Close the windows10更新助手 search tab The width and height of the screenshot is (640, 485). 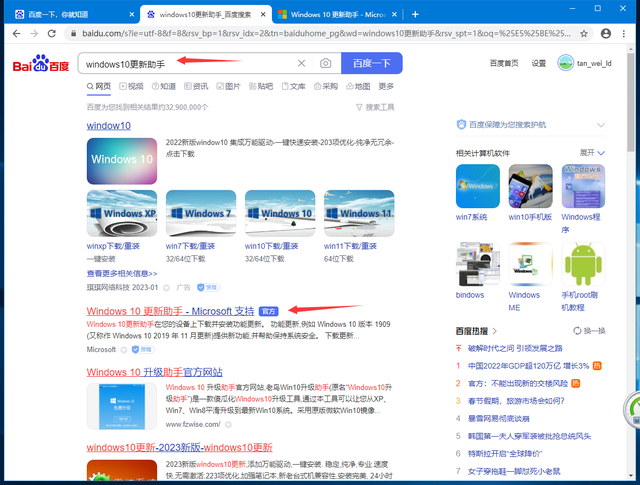[x=263, y=14]
